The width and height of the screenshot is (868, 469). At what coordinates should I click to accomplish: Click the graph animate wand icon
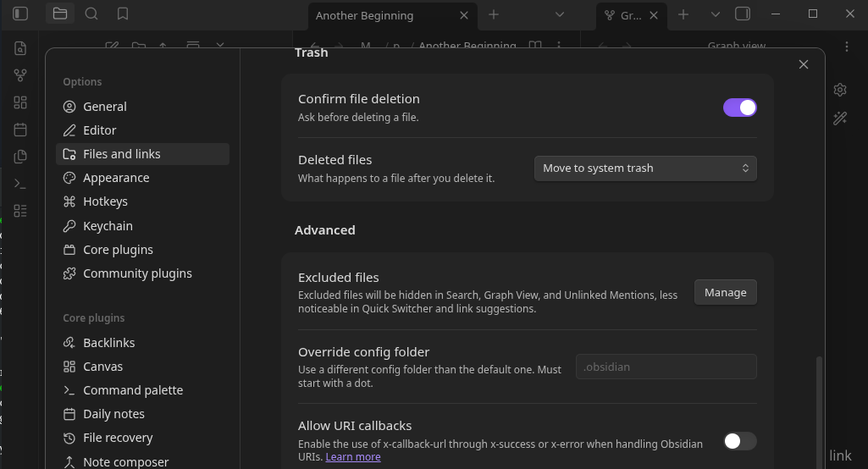tap(839, 119)
